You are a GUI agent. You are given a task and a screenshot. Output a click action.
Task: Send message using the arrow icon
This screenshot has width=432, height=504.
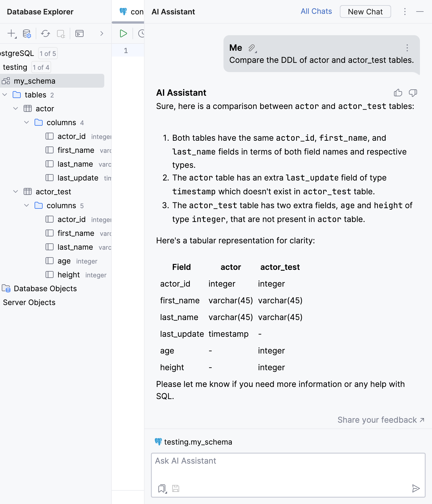click(416, 488)
